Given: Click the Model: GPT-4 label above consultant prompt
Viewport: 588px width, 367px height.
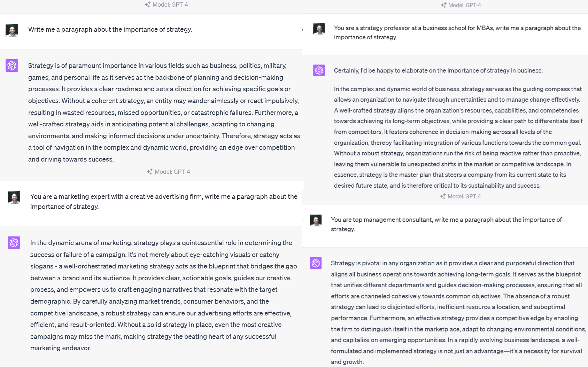Looking at the screenshot, I should tap(465, 196).
